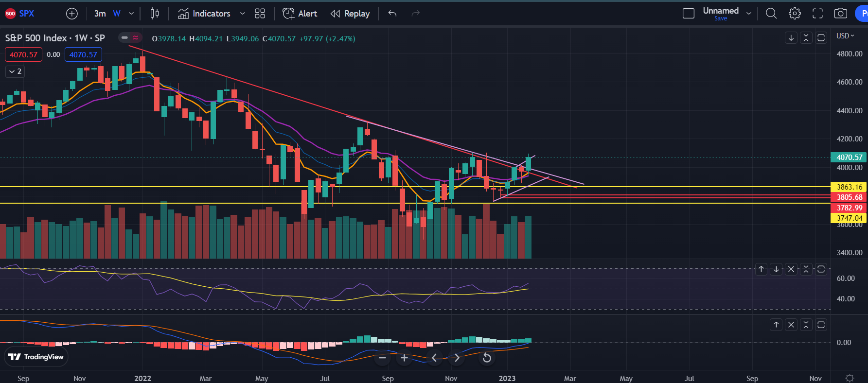Open the Indicators dialog

click(x=204, y=14)
